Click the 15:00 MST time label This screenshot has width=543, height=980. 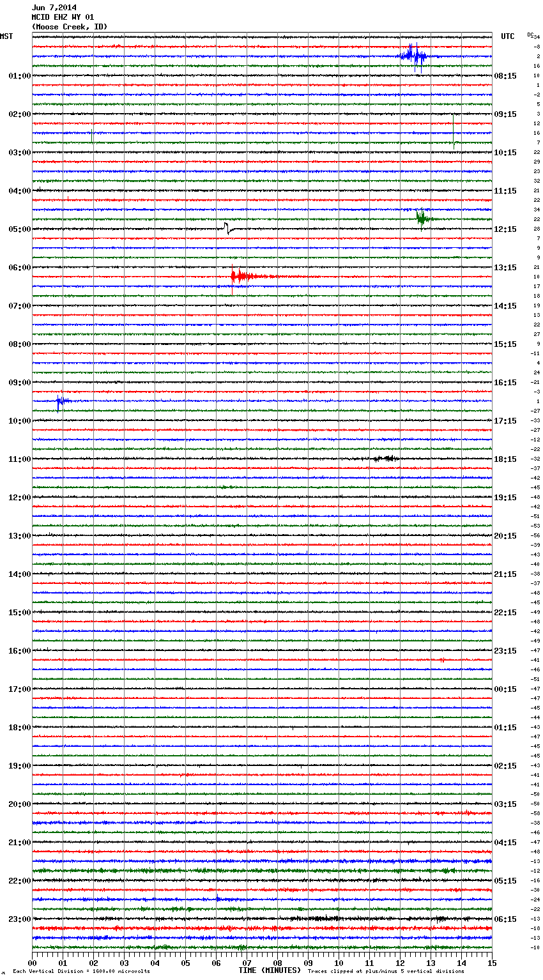click(x=20, y=613)
